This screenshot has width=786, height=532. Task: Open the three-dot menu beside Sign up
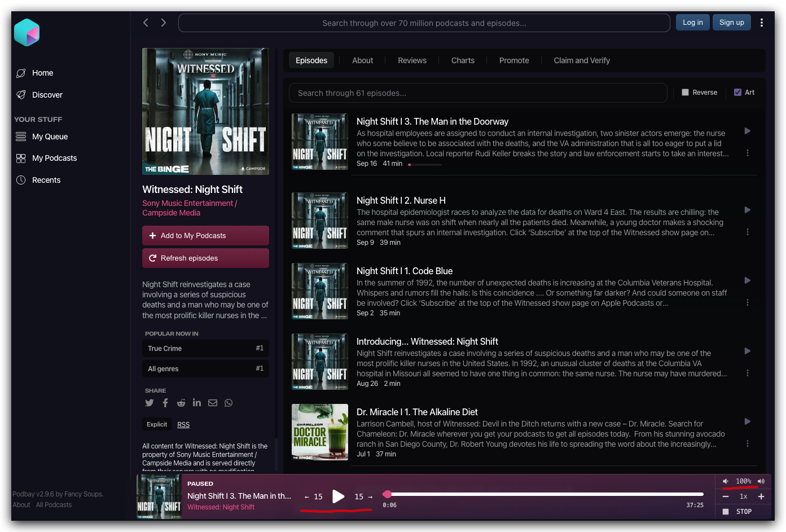[762, 23]
